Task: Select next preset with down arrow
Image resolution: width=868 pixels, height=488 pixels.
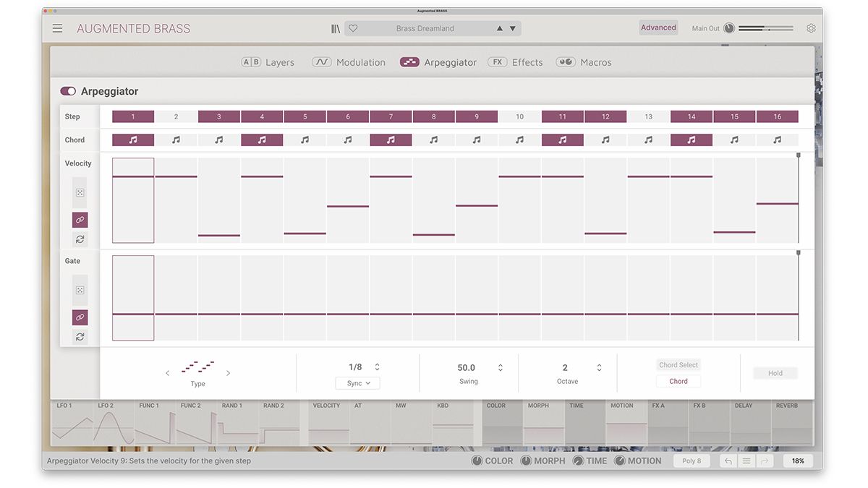Action: pos(513,28)
